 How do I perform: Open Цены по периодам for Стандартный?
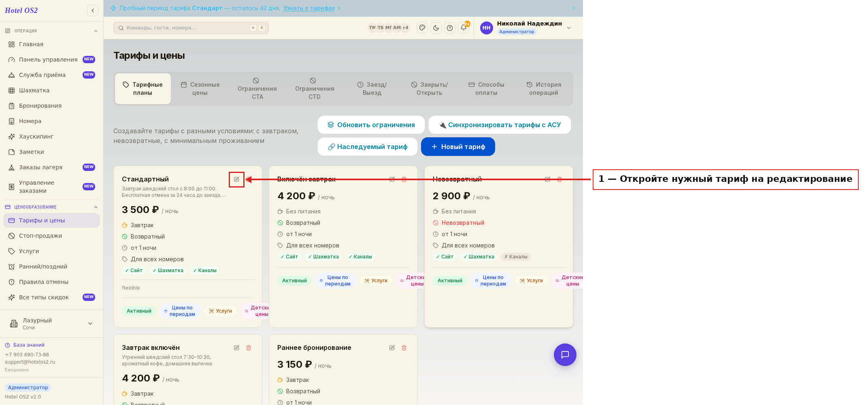click(x=180, y=311)
